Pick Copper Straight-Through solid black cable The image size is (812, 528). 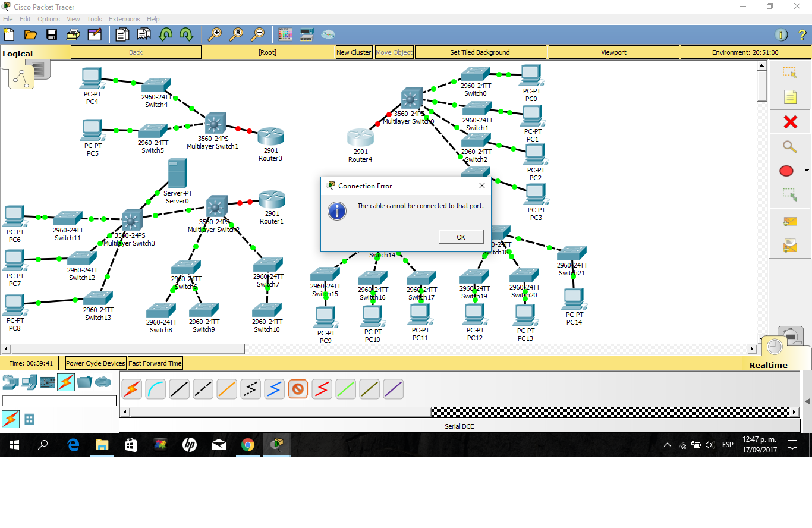(180, 389)
